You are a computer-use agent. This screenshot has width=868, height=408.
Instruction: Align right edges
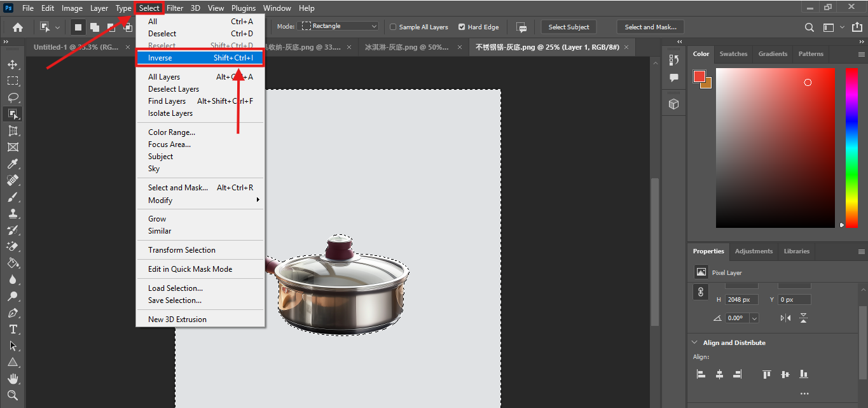click(738, 374)
